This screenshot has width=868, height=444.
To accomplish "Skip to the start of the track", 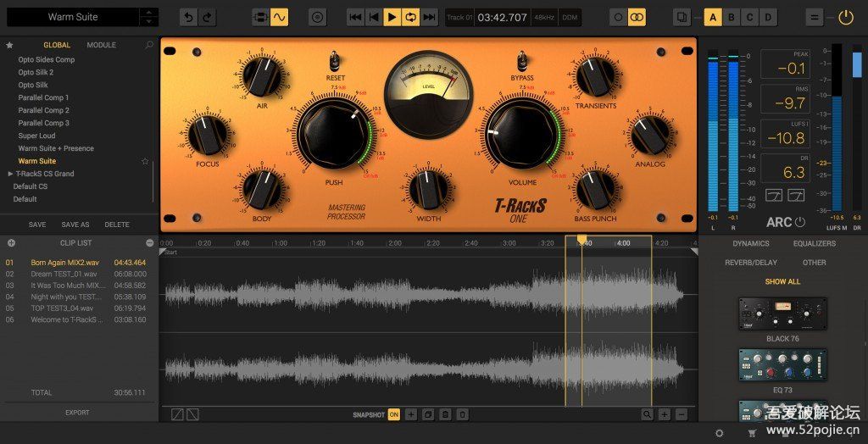I will pyautogui.click(x=355, y=18).
